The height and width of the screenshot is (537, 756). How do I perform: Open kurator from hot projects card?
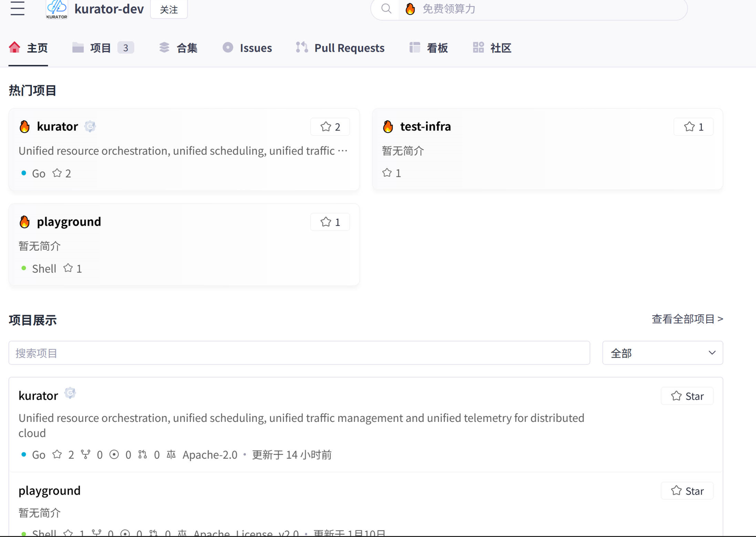tap(57, 127)
